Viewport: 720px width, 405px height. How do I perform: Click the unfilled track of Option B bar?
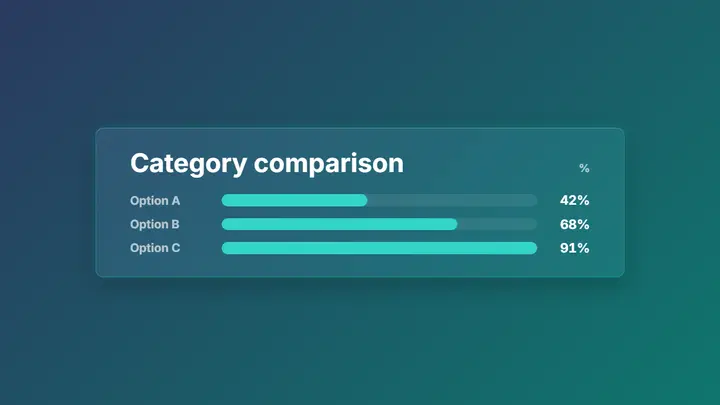[497, 224]
